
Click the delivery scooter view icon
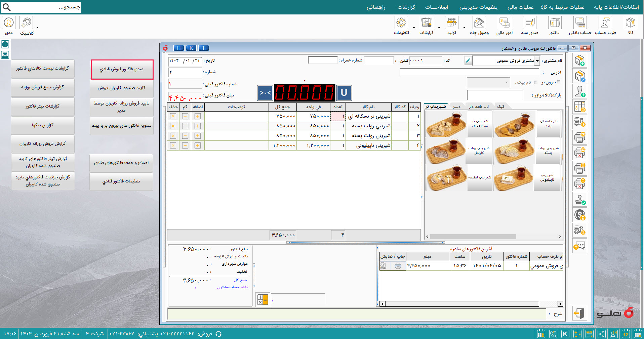click(x=580, y=122)
